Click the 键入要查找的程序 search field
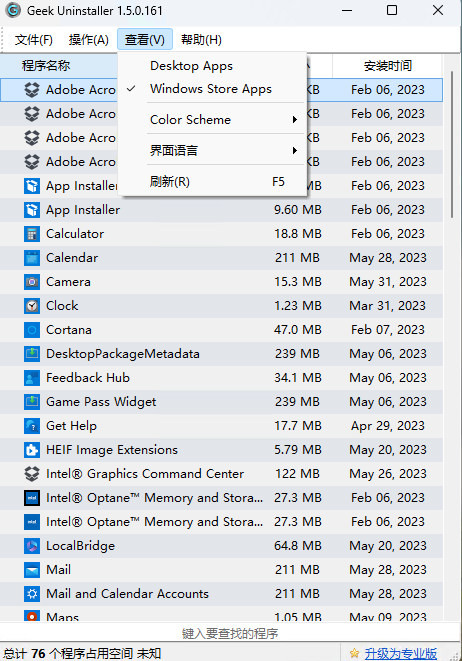 [x=230, y=634]
